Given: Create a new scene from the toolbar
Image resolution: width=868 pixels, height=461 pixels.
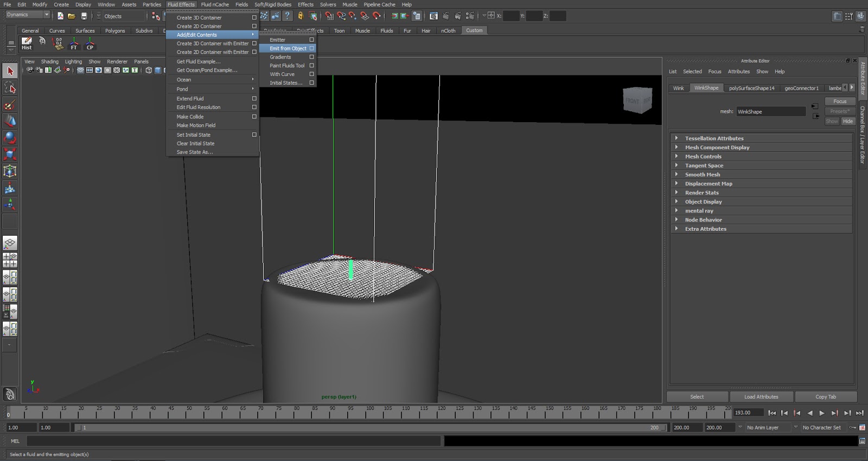Looking at the screenshot, I should [60, 16].
